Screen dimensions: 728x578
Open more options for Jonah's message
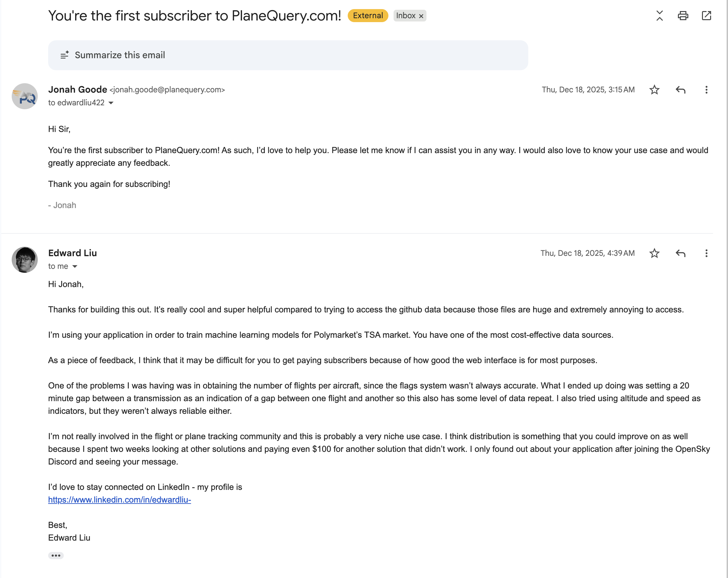[x=706, y=90]
